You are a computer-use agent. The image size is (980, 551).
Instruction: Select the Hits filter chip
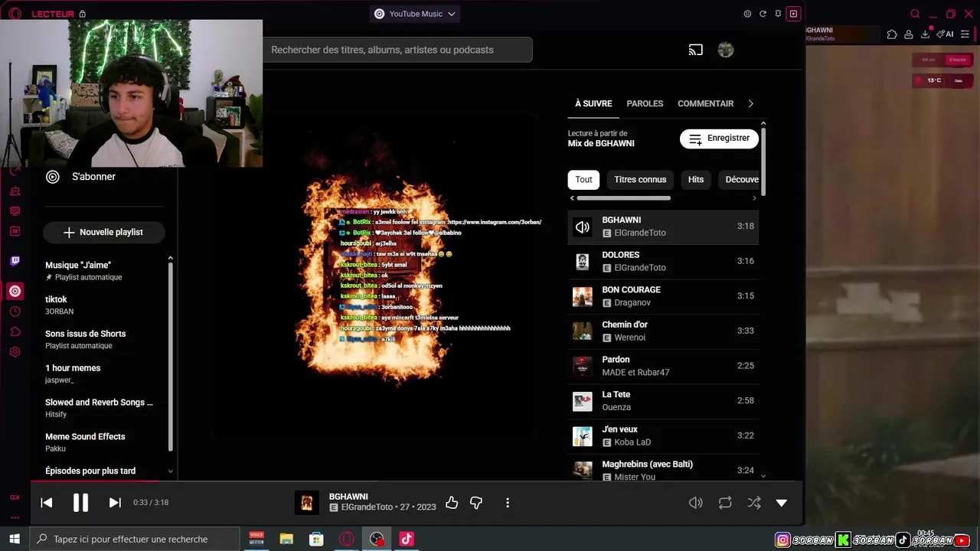click(x=696, y=179)
